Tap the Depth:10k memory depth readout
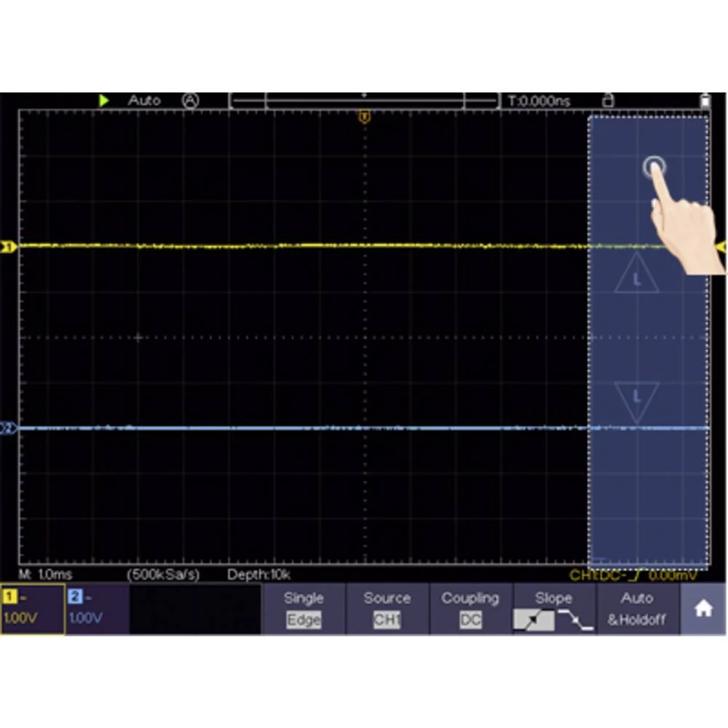 pyautogui.click(x=258, y=574)
